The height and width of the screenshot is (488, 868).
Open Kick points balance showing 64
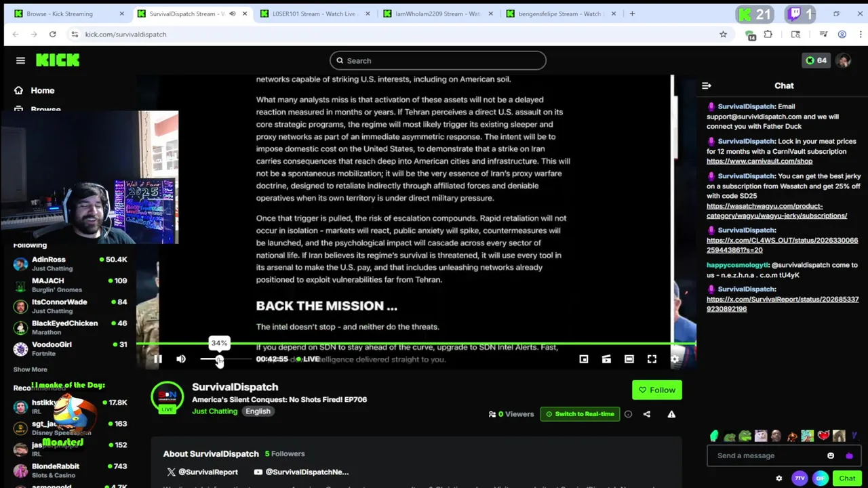(x=816, y=60)
